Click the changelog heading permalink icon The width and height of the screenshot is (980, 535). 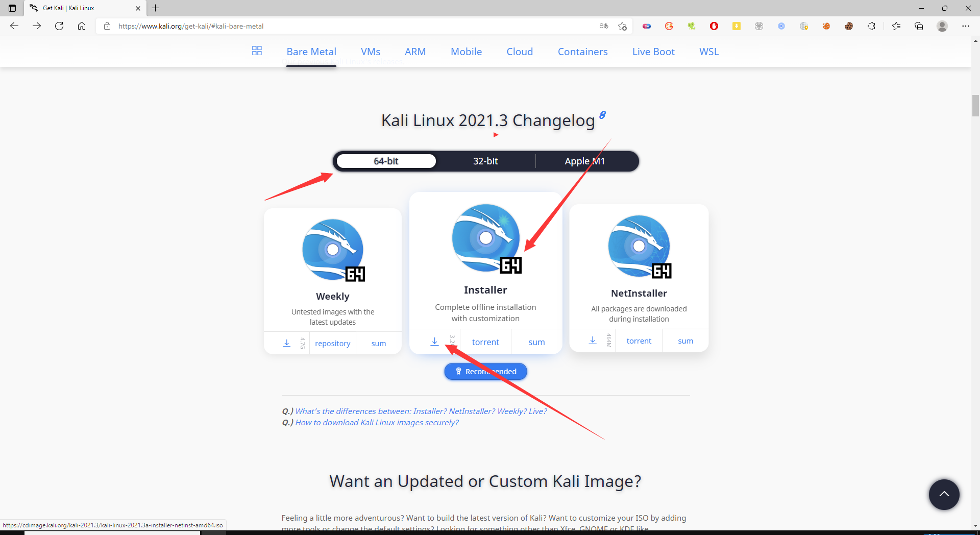coord(602,115)
